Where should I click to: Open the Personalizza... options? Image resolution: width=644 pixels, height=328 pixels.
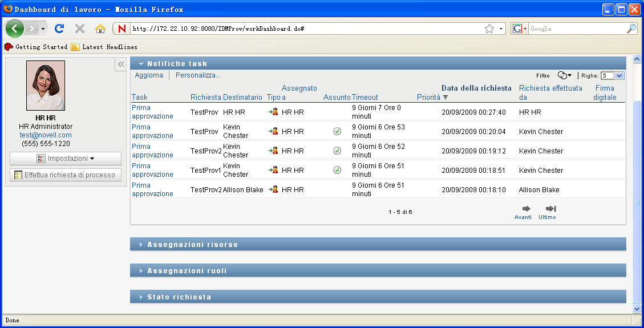(x=198, y=75)
